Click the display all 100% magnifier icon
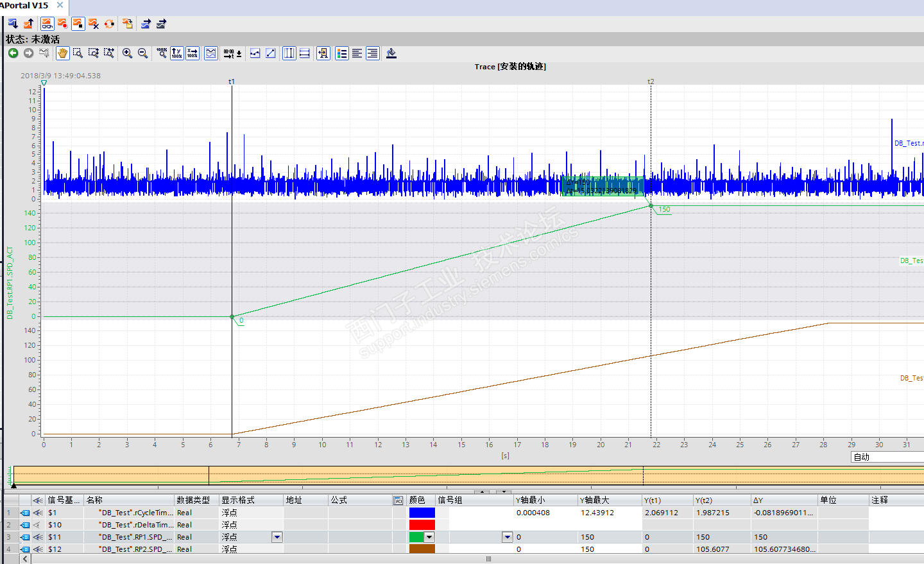Screen dimensions: 924x564 tap(162, 53)
